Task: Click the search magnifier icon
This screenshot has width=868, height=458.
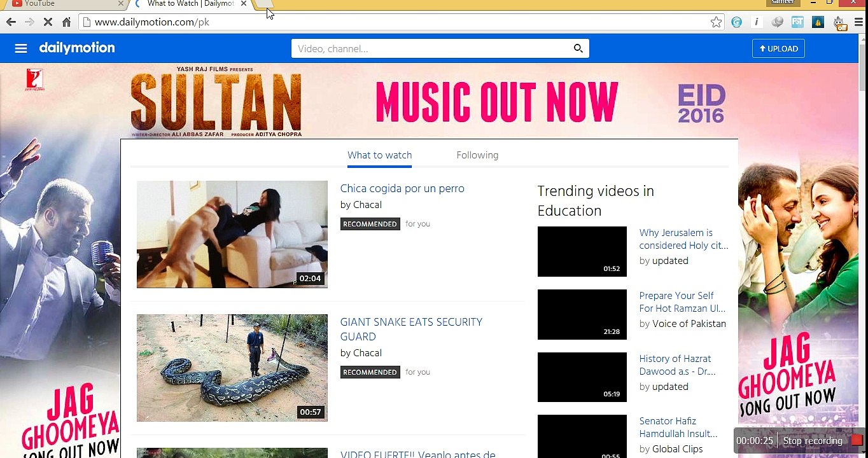Action: 578,48
